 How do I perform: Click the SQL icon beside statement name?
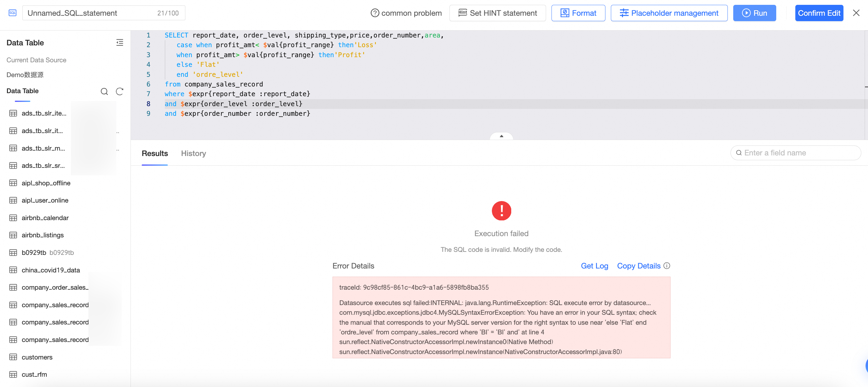click(x=12, y=13)
